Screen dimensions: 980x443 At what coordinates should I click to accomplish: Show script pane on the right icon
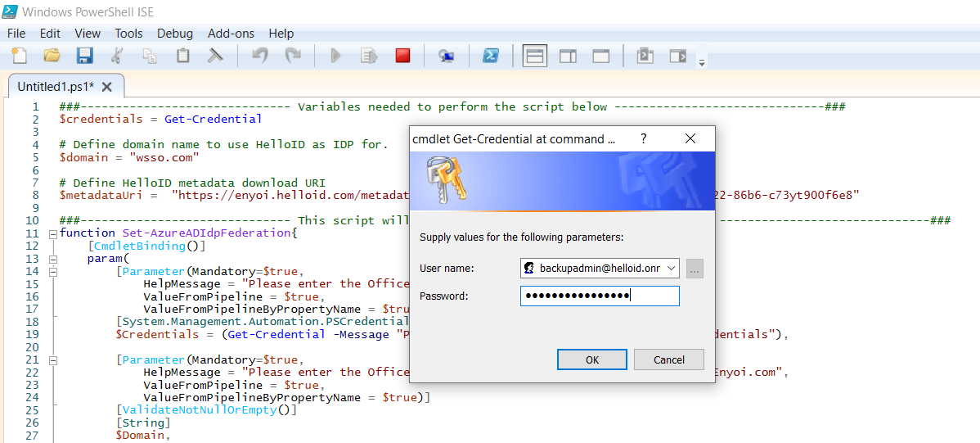tap(568, 56)
